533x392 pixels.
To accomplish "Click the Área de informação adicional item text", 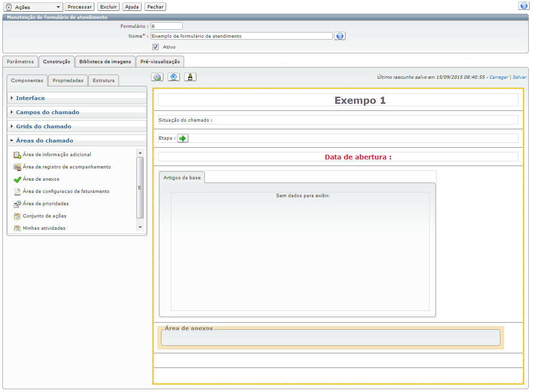I will pyautogui.click(x=57, y=154).
